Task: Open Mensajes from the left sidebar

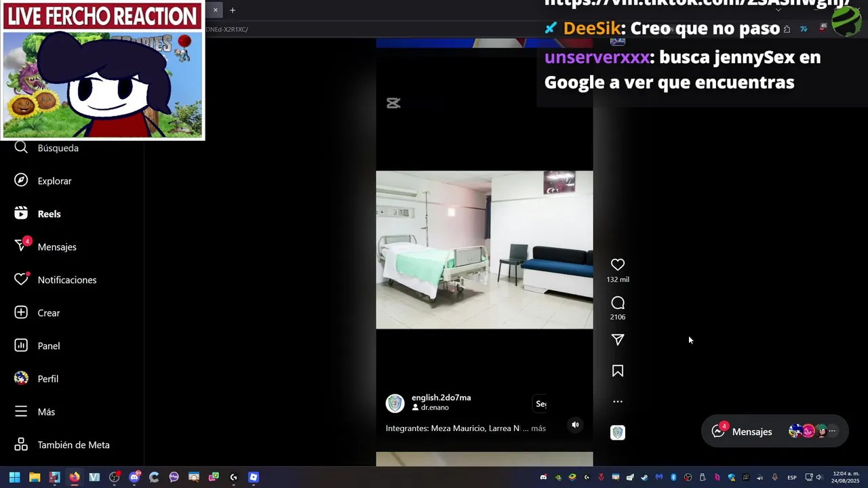Action: [45, 247]
